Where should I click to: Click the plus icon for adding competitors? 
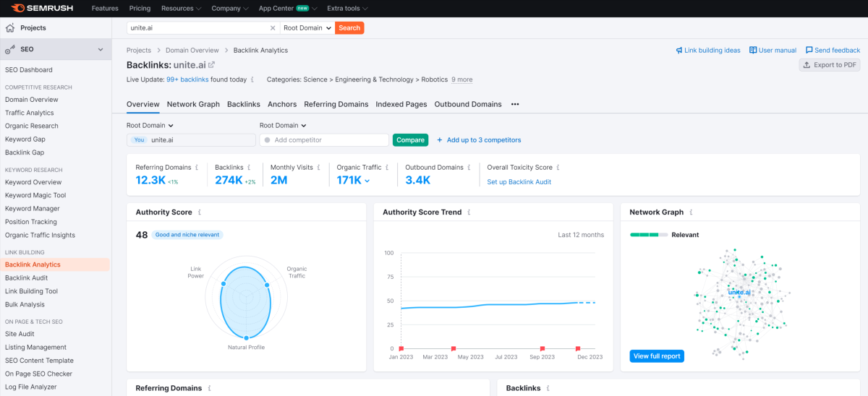click(x=440, y=139)
